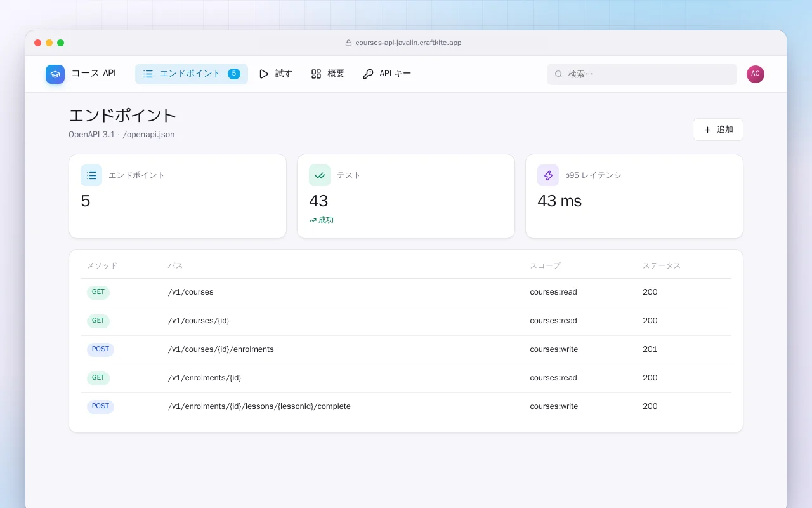Click POST badge for /v1/courses/{id}/enrolments

point(100,350)
